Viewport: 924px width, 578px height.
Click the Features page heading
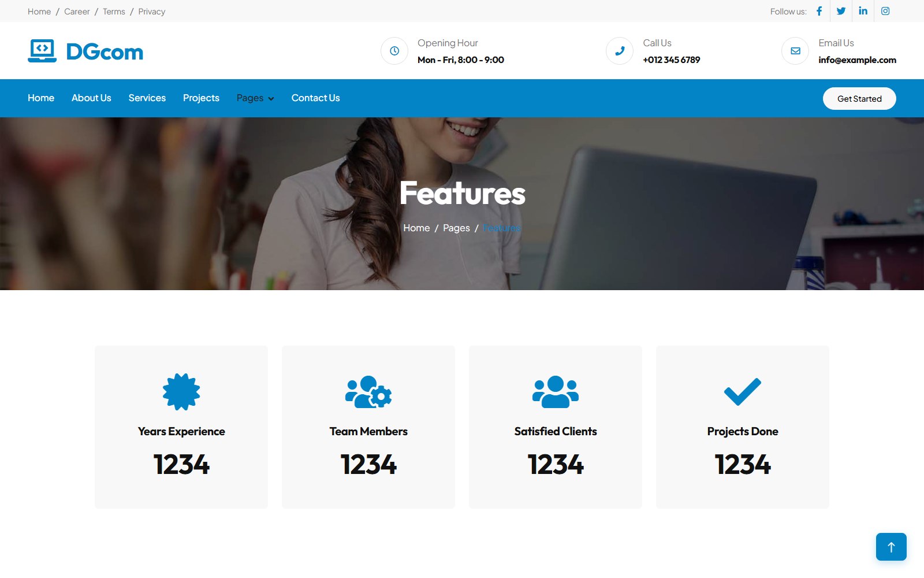tap(463, 193)
